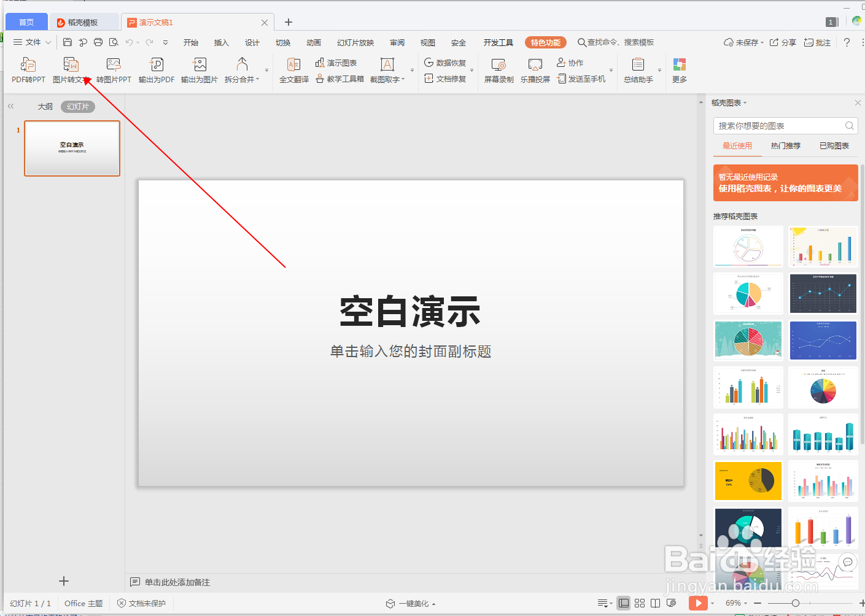
Task: Switch to slide sorter view mode
Action: click(x=639, y=603)
